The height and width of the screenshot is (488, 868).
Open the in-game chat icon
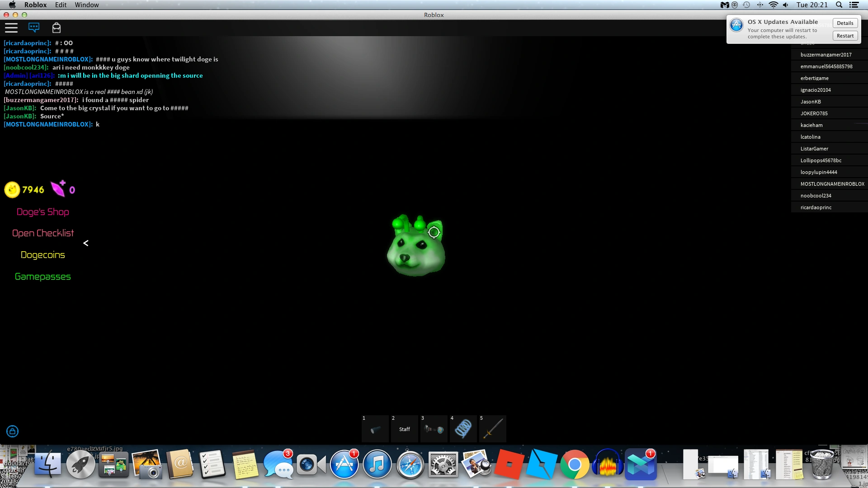point(34,28)
